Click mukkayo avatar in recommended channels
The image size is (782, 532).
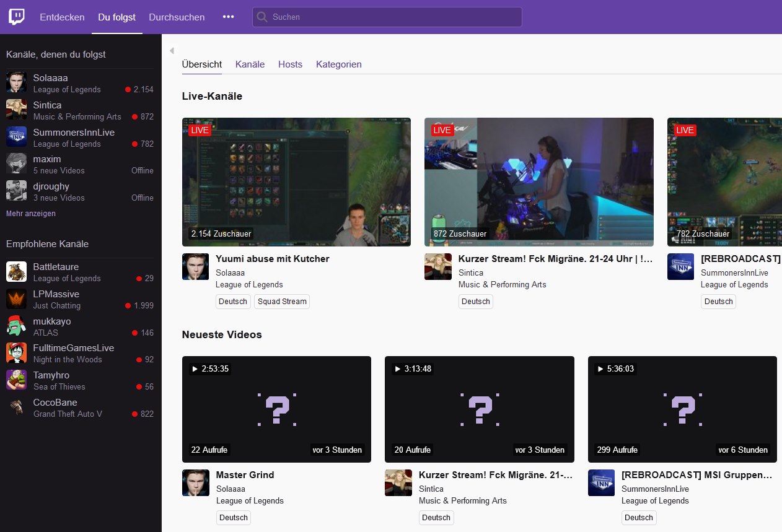pyautogui.click(x=16, y=326)
